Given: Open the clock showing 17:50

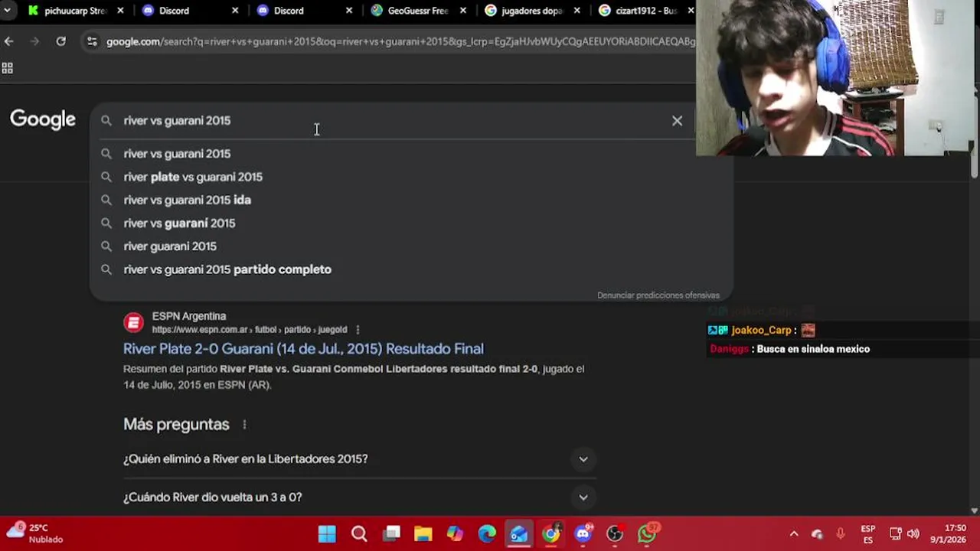Looking at the screenshot, I should pyautogui.click(x=949, y=534).
